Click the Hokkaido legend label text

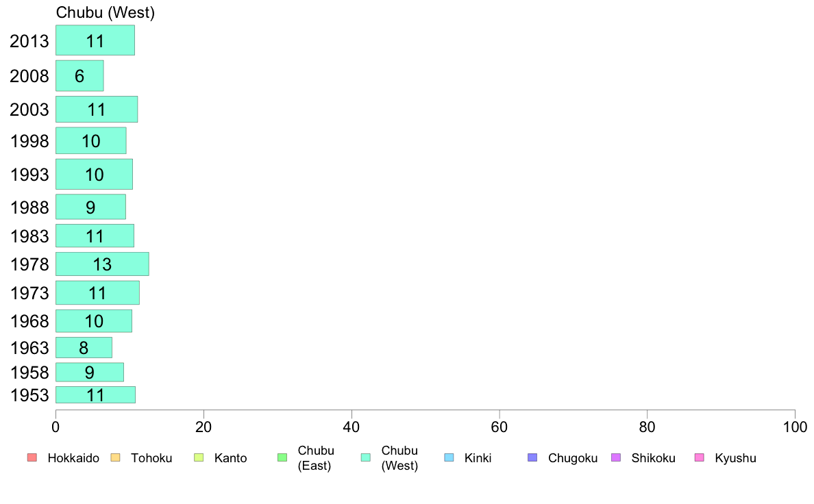(73, 458)
